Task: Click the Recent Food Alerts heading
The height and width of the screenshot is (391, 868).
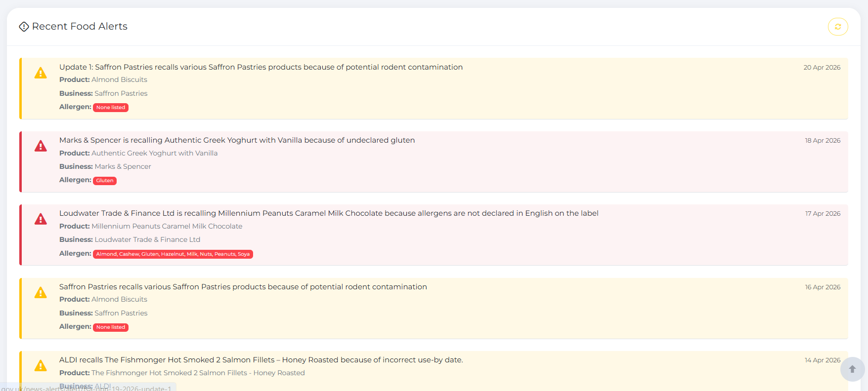Action: pos(80,27)
